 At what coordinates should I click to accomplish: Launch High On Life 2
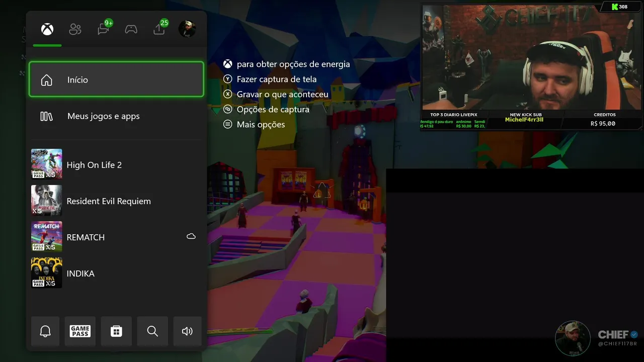point(116,164)
